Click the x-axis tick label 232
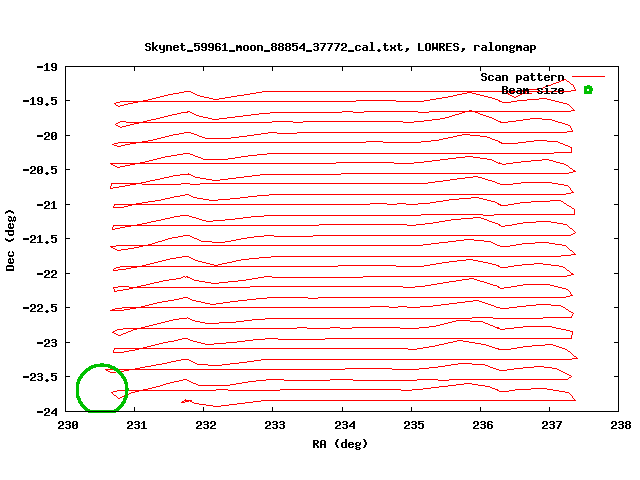640x480 pixels. click(206, 425)
